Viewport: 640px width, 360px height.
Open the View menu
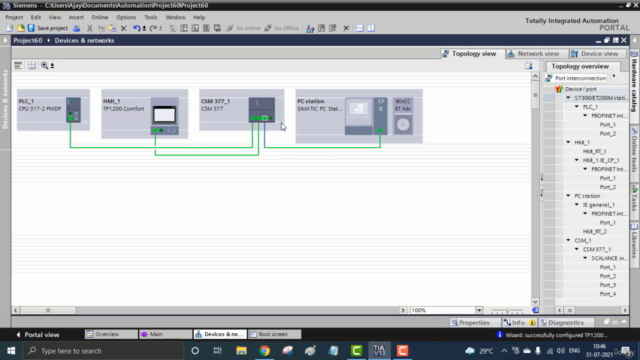pos(55,17)
